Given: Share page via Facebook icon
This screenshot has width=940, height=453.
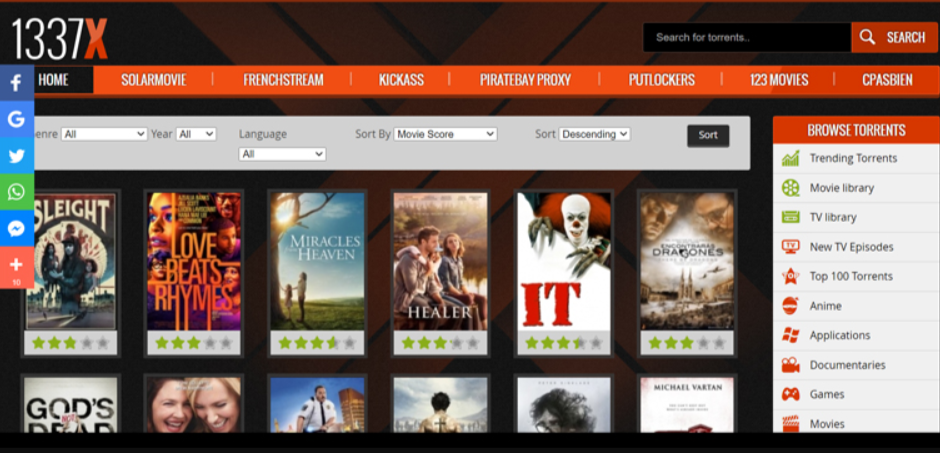Looking at the screenshot, I should coord(17,83).
